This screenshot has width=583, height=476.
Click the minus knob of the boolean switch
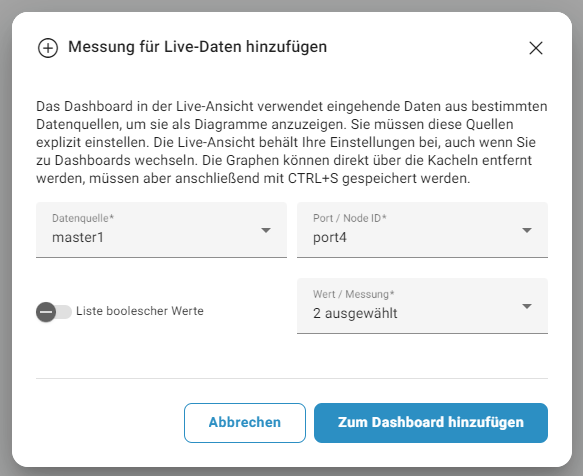tap(46, 312)
